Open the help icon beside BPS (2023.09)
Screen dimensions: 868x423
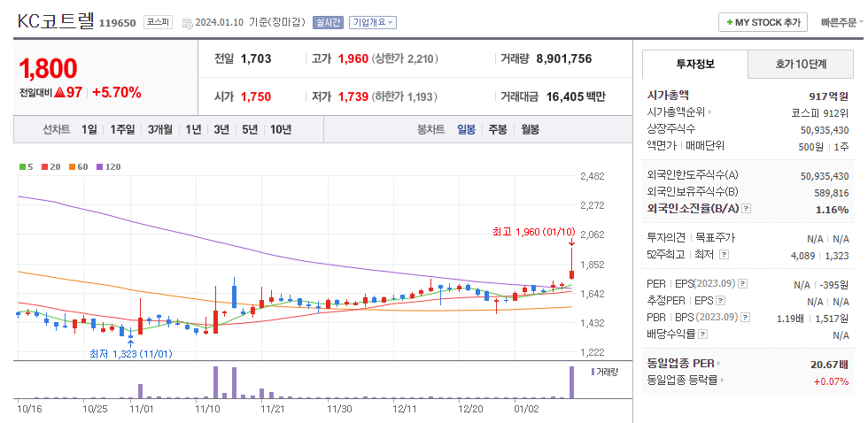[746, 318]
